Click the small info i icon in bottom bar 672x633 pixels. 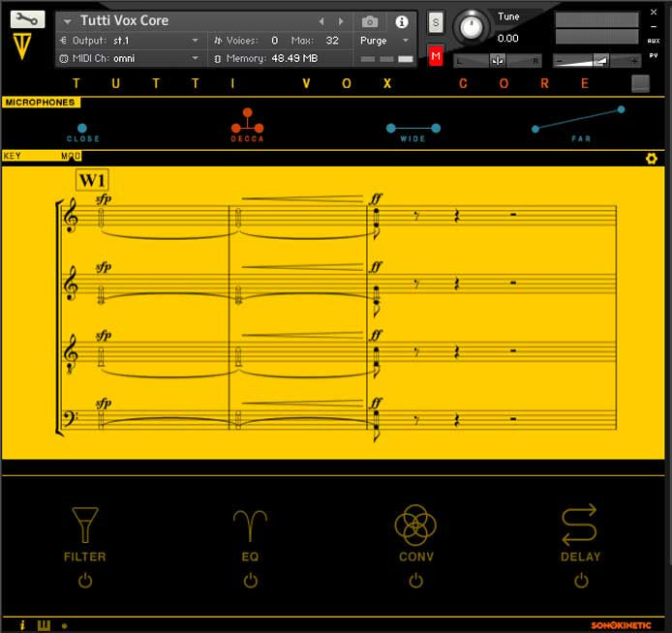(22, 625)
